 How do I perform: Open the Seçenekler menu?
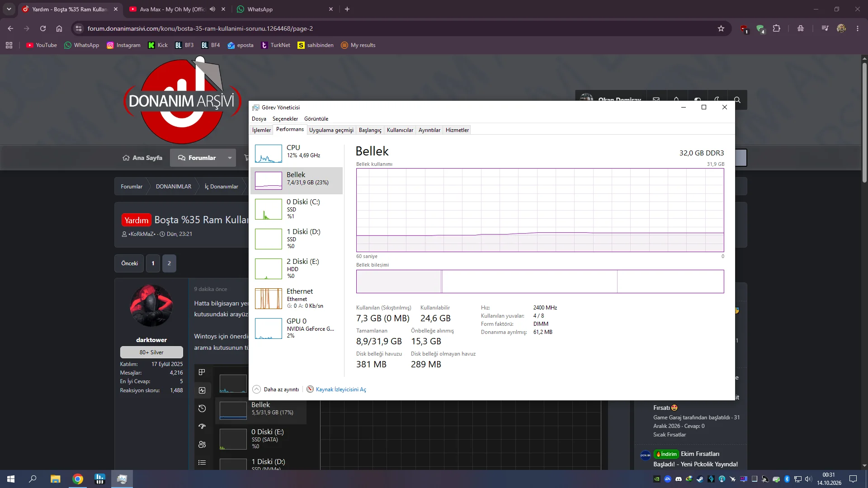click(x=285, y=119)
